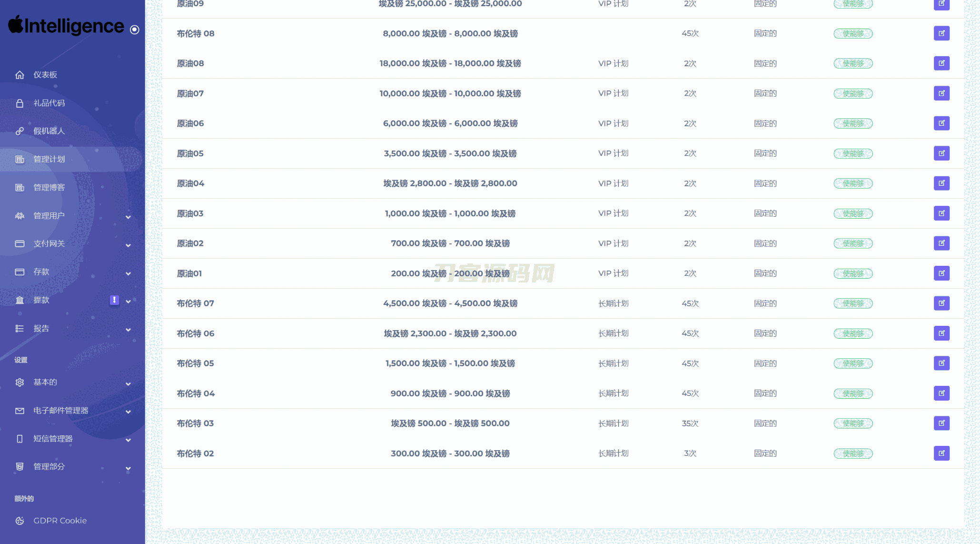Click the edit icon for 原油08 row
The width and height of the screenshot is (980, 544).
pyautogui.click(x=941, y=63)
